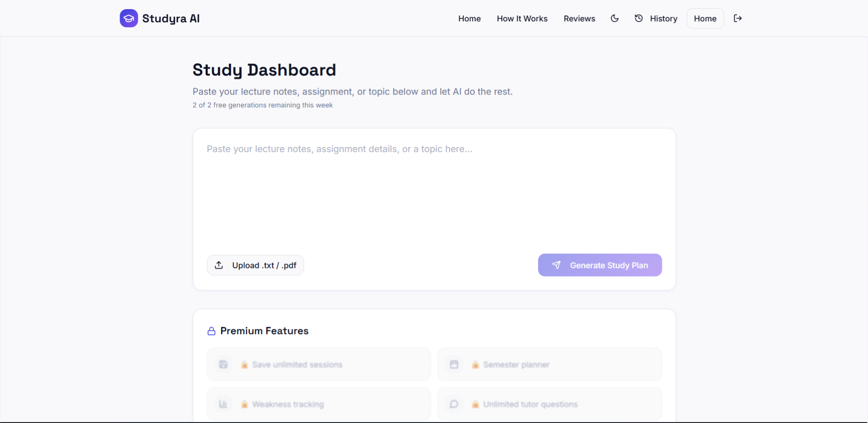Screen dimensions: 868x423
Task: Select the Semester planner card
Action: coord(550,364)
